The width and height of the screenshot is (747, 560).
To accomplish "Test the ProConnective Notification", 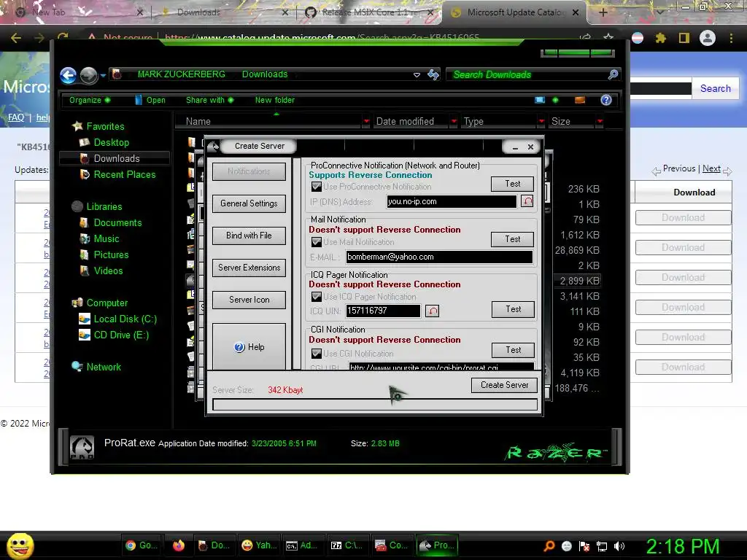I will 512,184.
